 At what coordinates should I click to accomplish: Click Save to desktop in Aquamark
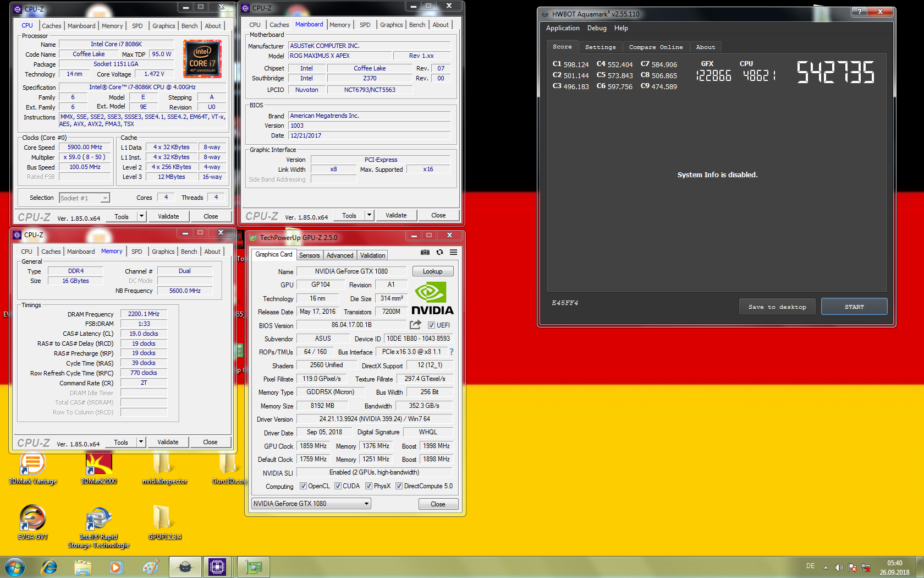pos(777,307)
